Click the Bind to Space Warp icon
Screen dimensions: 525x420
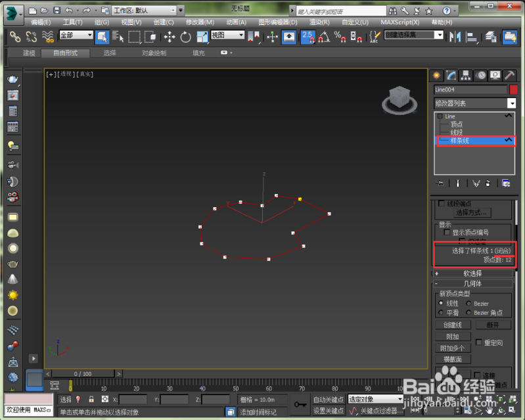pyautogui.click(x=48, y=37)
